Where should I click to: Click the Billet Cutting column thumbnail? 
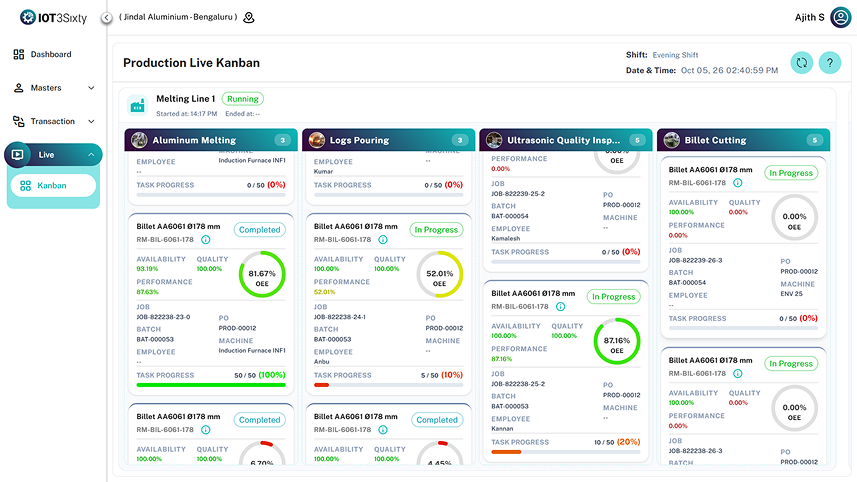[x=672, y=140]
